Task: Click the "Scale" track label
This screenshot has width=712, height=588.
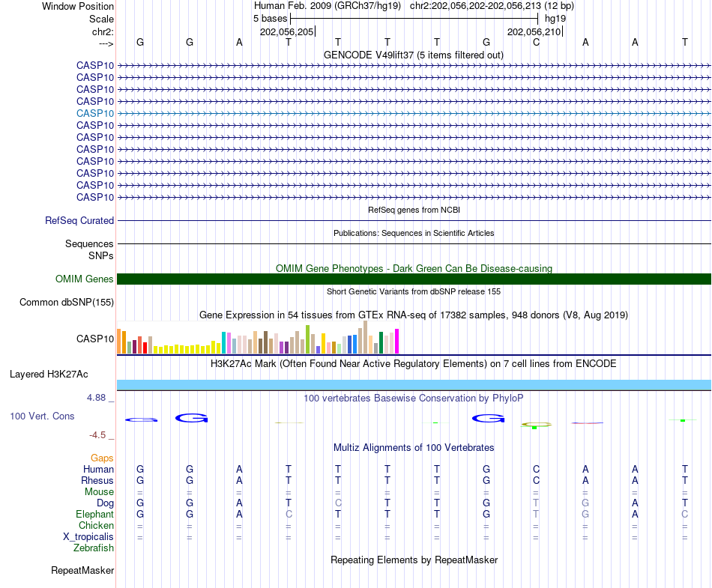Action: tap(101, 19)
